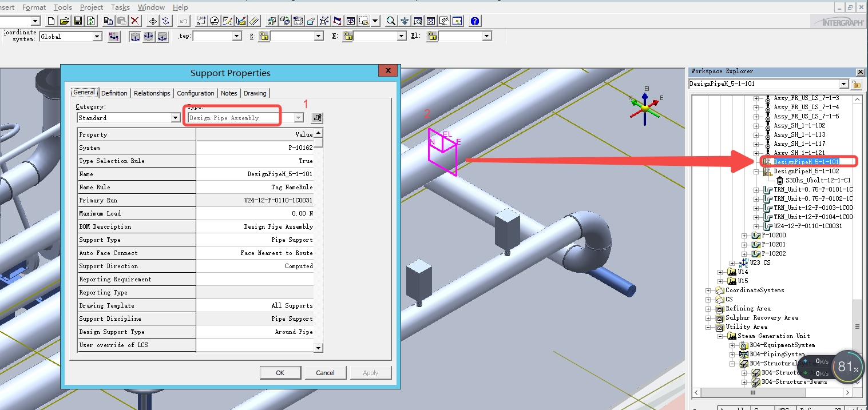Click the Fit view toolbar icon

point(430,21)
